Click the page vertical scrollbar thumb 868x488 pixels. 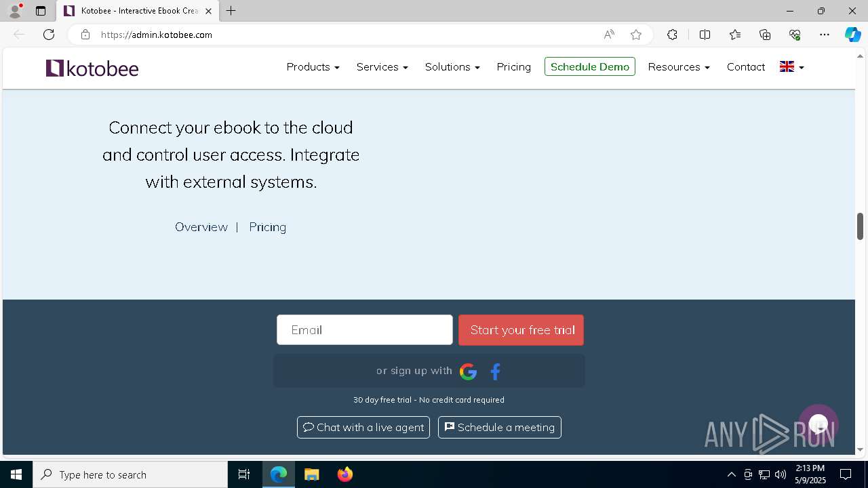pyautogui.click(x=860, y=226)
